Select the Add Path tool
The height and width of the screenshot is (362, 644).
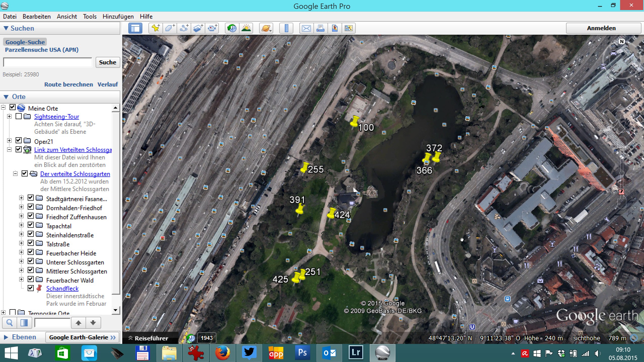[x=184, y=28]
